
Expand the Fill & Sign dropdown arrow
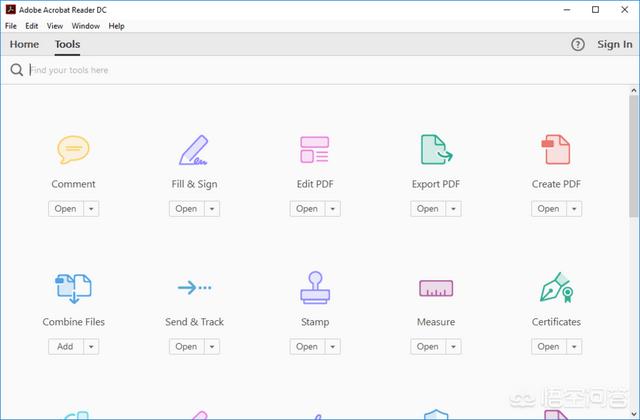coord(212,209)
